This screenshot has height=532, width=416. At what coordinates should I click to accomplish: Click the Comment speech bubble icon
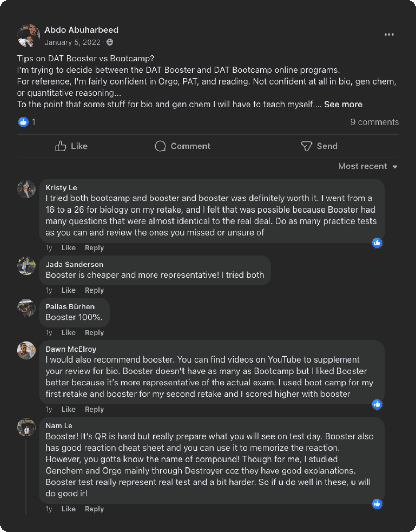click(x=160, y=146)
